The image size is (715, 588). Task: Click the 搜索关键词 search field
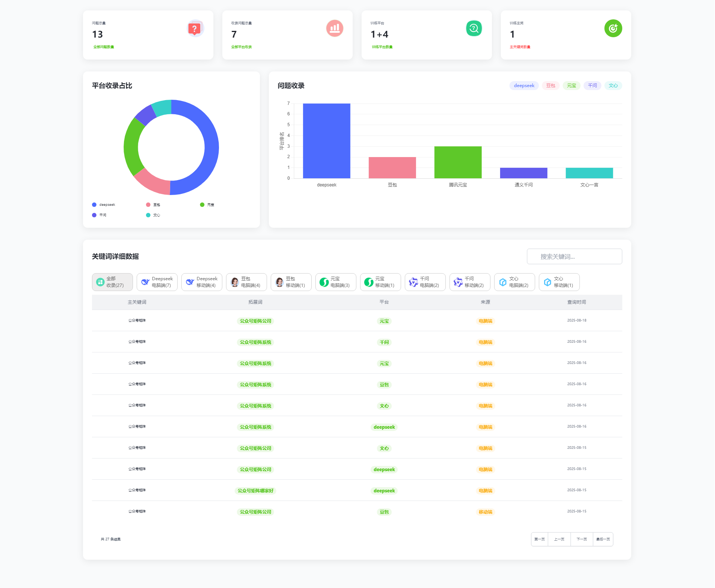coord(574,256)
